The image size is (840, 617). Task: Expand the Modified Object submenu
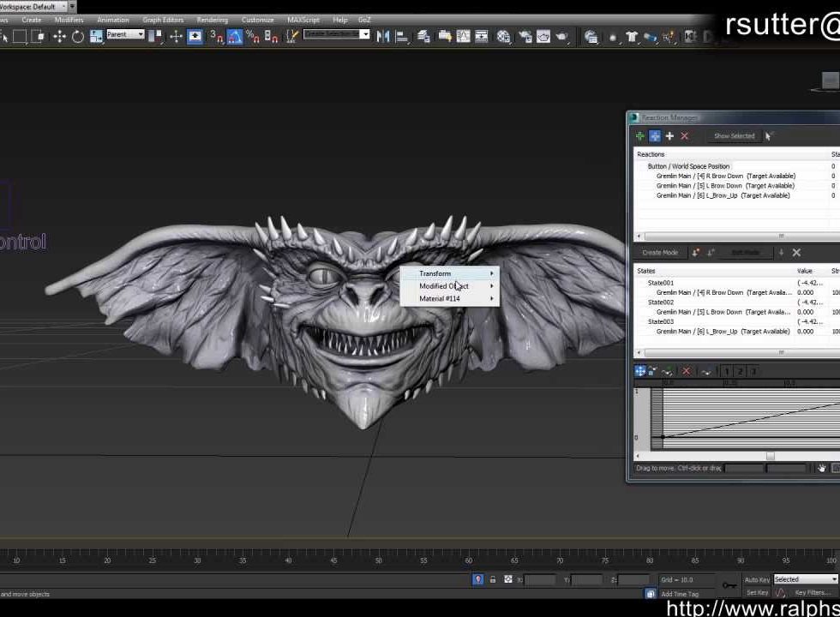(x=450, y=286)
